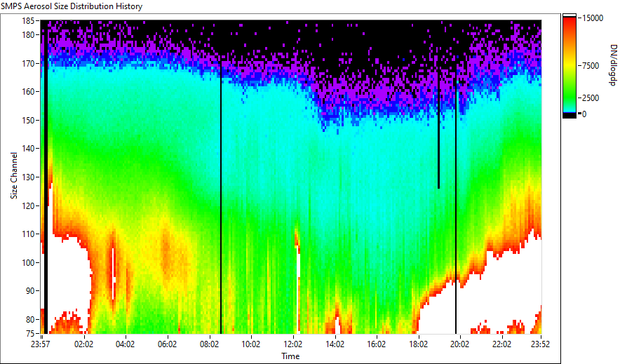
Task: Click the y-axis tick label 150
Action: click(x=28, y=120)
